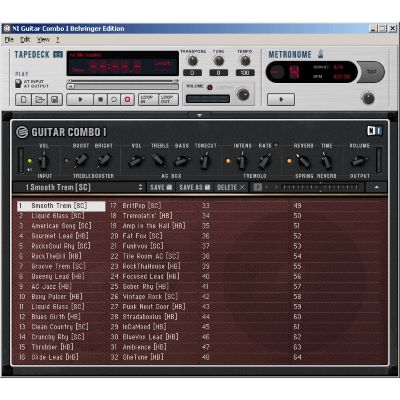The image size is (400, 400).
Task: Click the NI logo in the Guitar Combo header
Action: [374, 131]
